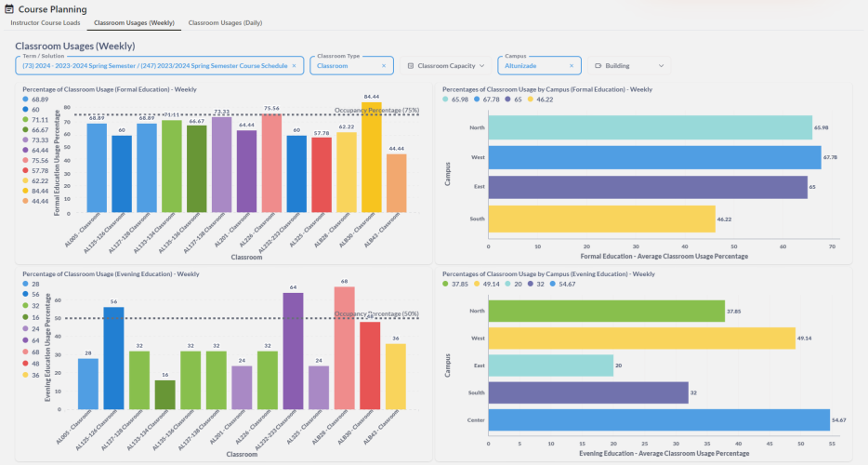868x465 pixels.
Task: Remove the Classroom Type filter value
Action: click(x=384, y=66)
